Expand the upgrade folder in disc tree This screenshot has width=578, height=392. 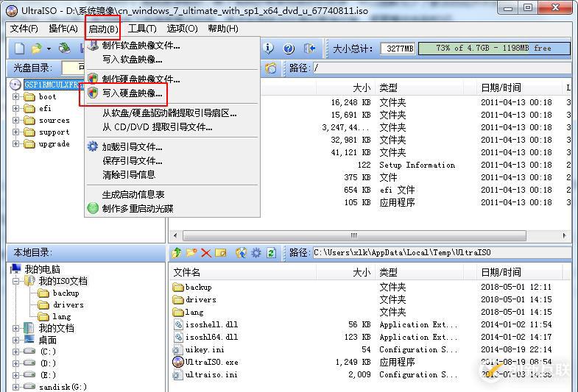15,144
